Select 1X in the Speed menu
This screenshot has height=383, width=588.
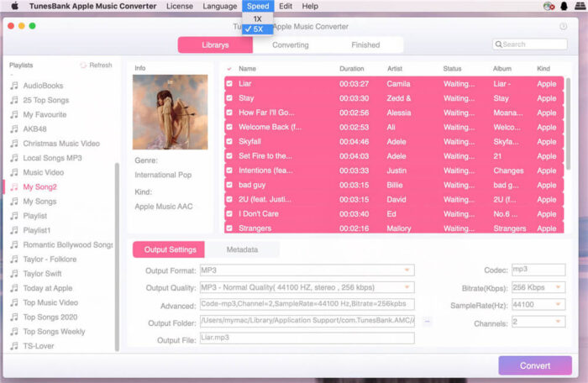coord(257,18)
